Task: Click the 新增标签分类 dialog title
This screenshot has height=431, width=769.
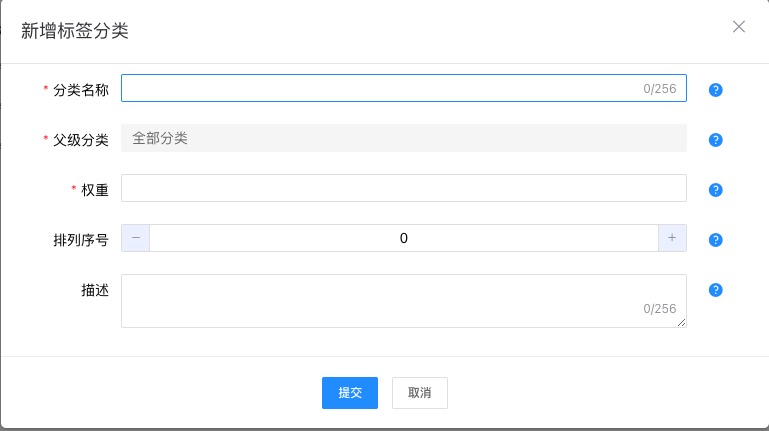Action: click(74, 31)
